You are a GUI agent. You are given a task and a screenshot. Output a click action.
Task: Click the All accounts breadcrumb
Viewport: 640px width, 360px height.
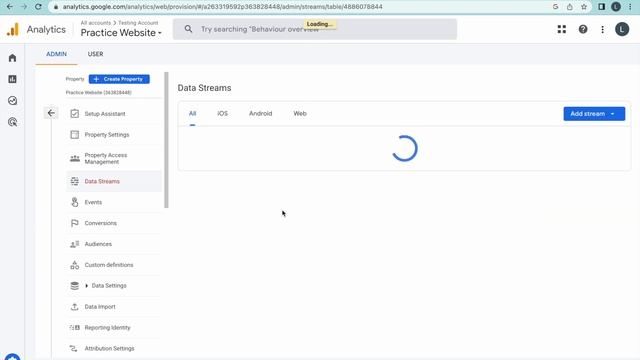coord(96,23)
